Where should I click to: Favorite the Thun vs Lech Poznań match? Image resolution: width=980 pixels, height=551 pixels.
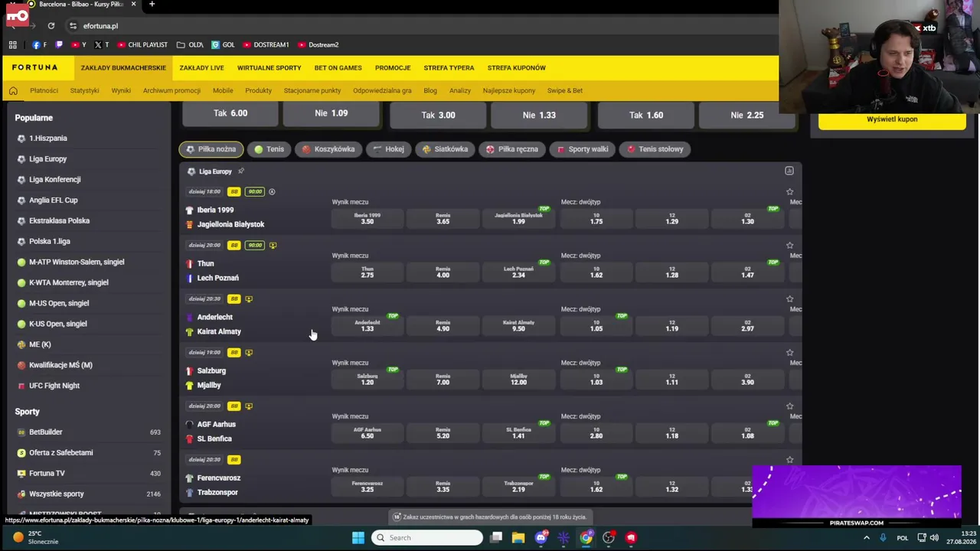coord(789,246)
